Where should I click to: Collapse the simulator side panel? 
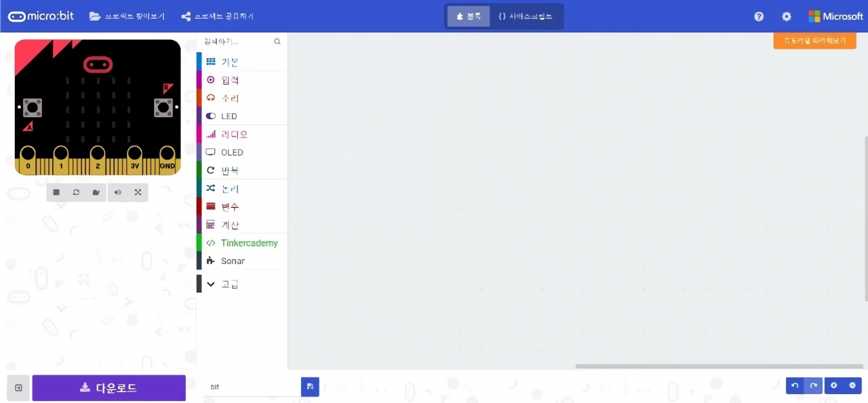[18, 387]
